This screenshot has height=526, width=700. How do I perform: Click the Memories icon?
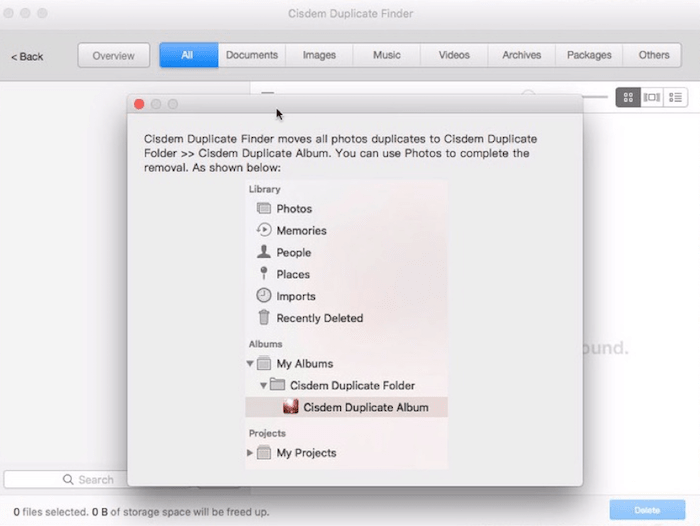[264, 230]
